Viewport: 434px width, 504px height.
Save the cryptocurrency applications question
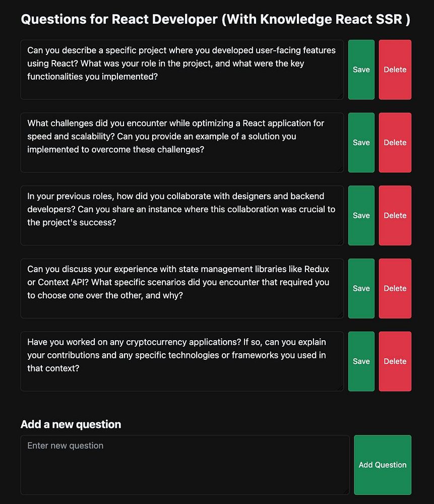coord(361,361)
